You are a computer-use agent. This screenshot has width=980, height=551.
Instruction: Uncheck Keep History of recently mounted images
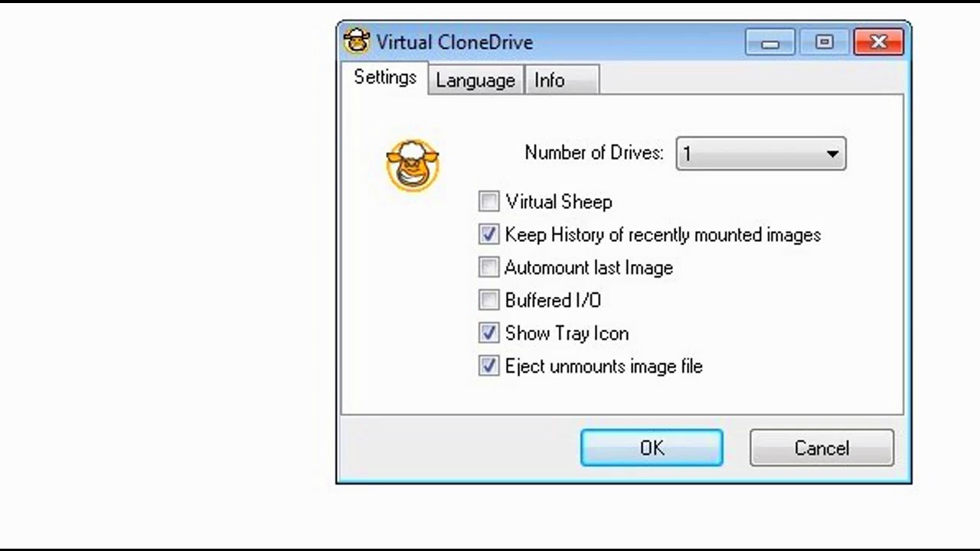(488, 234)
